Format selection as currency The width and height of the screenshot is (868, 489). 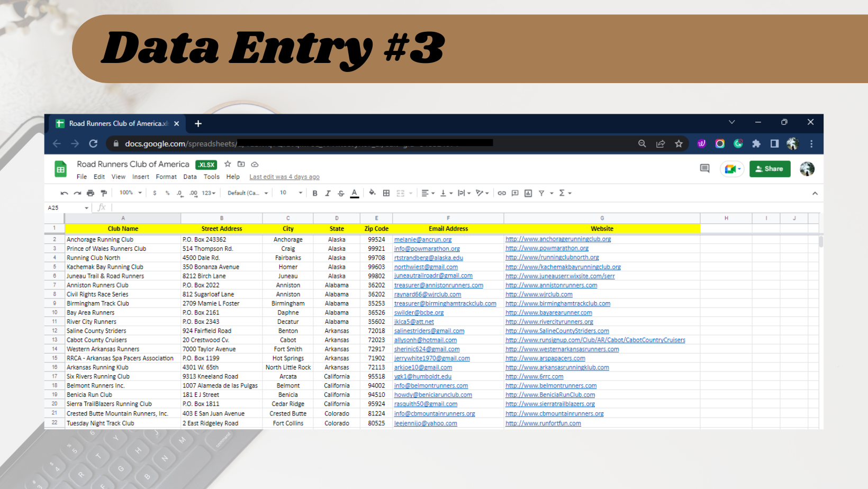155,193
